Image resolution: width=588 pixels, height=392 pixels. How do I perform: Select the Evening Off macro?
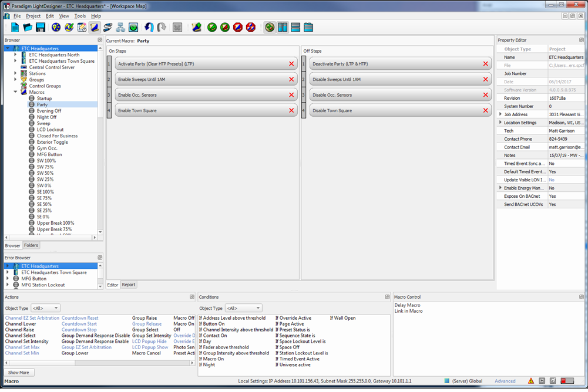click(x=49, y=111)
